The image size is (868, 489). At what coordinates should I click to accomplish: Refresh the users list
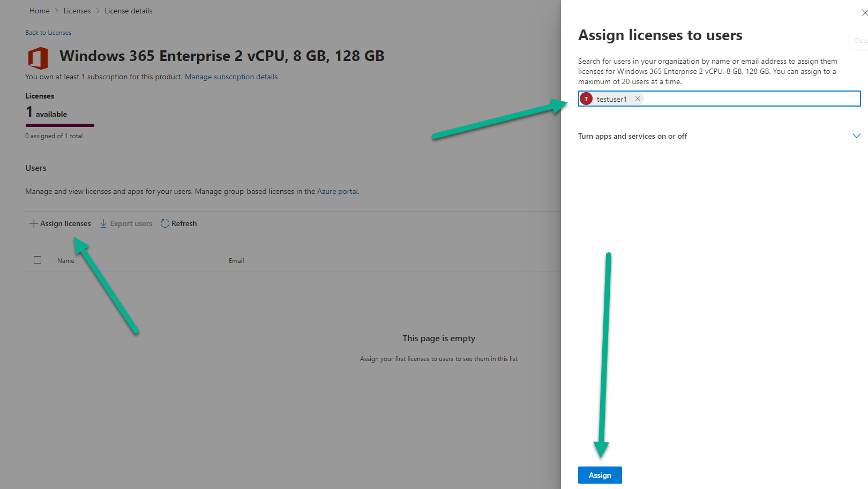click(179, 223)
